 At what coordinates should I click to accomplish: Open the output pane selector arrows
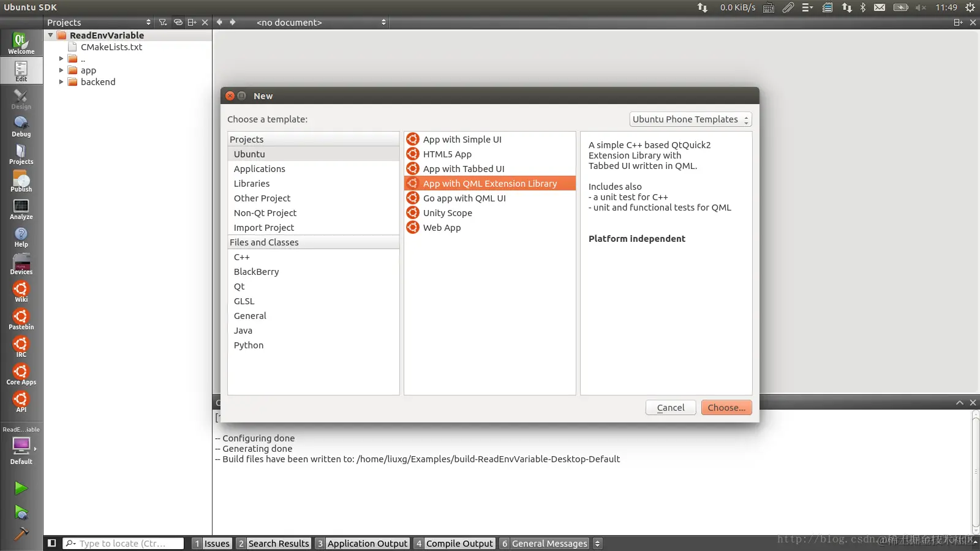[x=598, y=544]
